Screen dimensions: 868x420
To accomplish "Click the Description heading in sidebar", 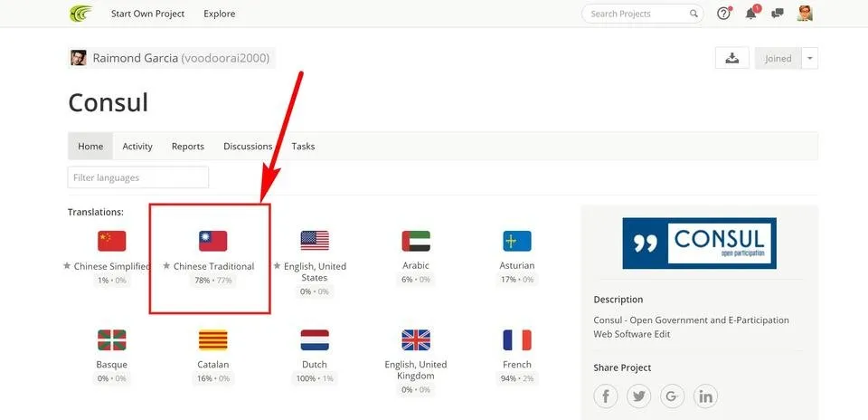I will (618, 300).
